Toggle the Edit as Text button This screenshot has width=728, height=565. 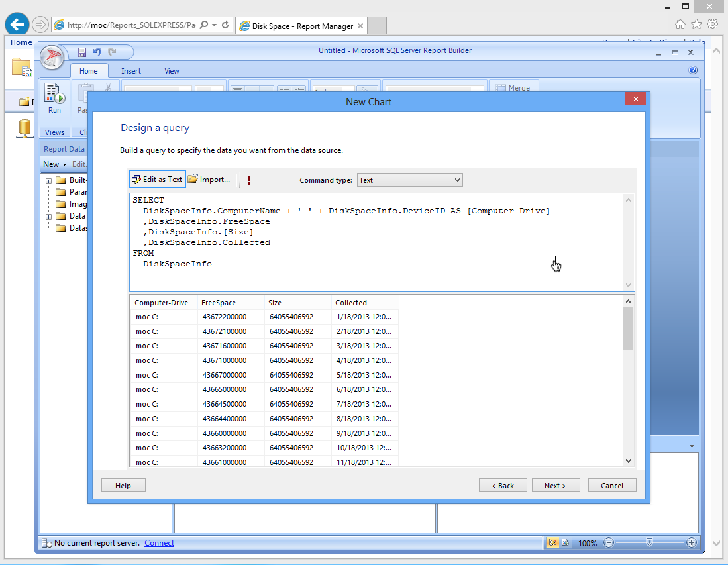(157, 180)
